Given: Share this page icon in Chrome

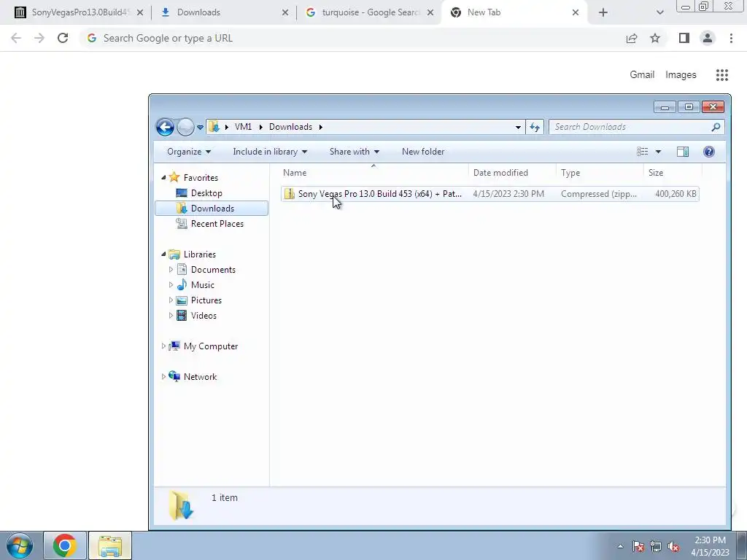Looking at the screenshot, I should pos(632,38).
